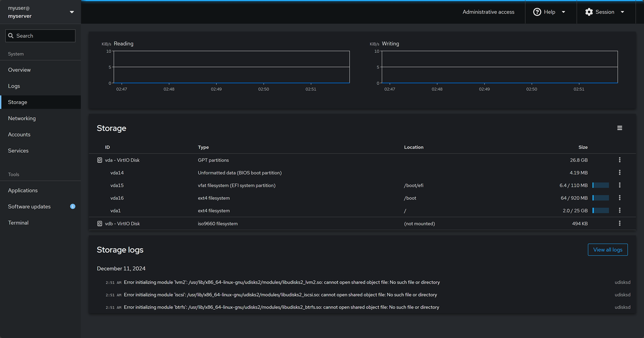Click the vda16 usage bar 64 / 920 MB
The height and width of the screenshot is (338, 644).
[601, 198]
